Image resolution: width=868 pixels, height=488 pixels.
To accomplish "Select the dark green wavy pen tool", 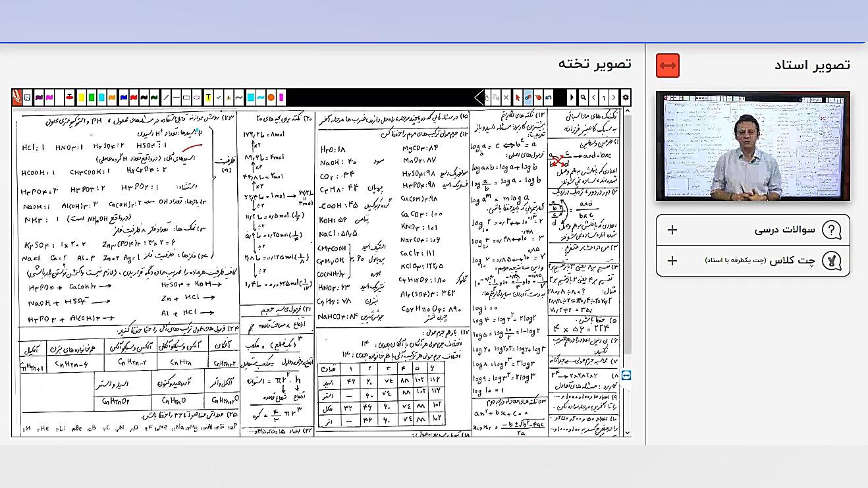I will pos(155,97).
